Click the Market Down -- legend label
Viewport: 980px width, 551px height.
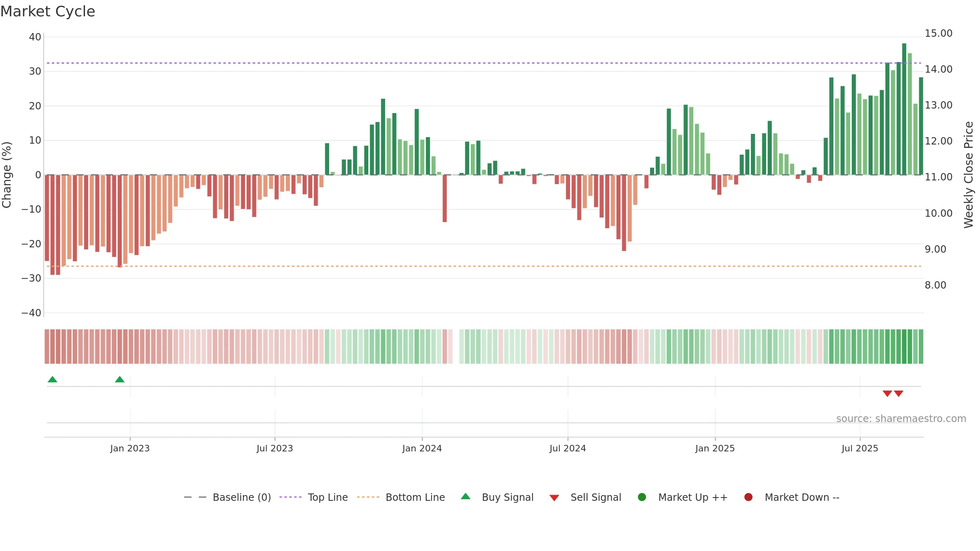coord(802,497)
